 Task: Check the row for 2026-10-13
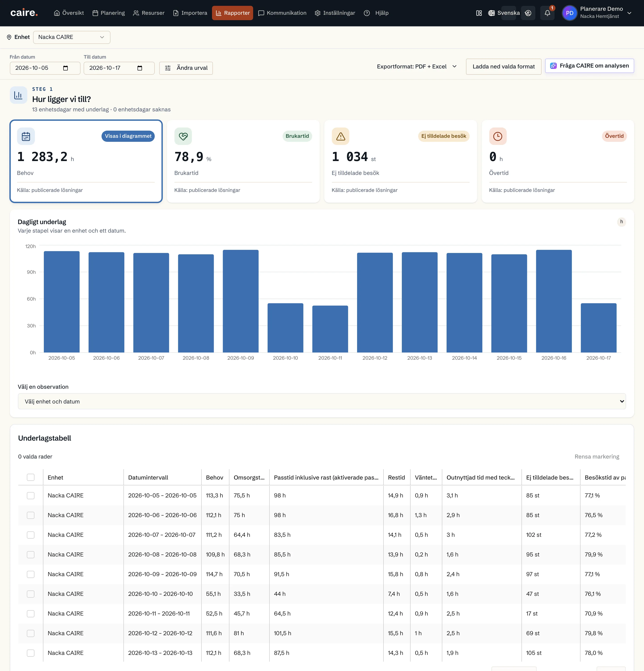point(31,653)
